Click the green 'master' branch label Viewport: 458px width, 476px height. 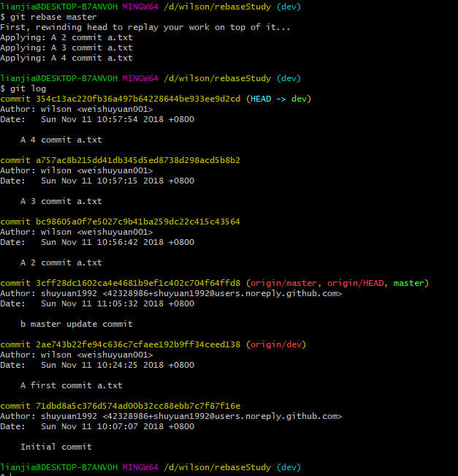click(408, 283)
